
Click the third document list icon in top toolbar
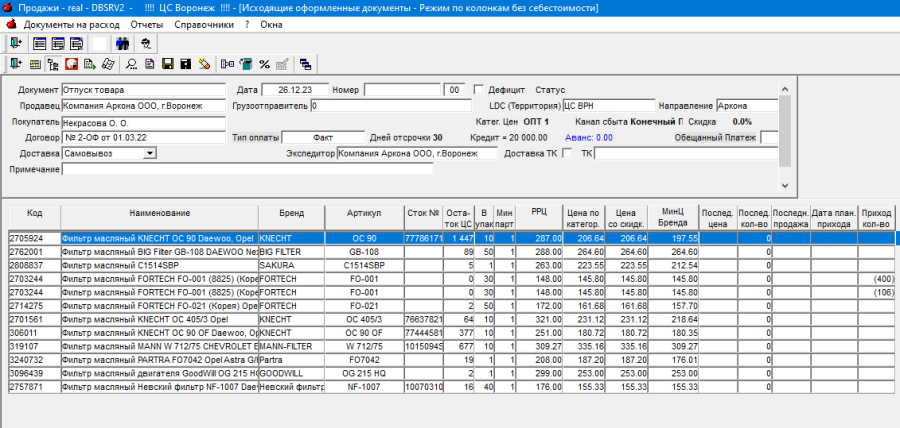(76, 44)
